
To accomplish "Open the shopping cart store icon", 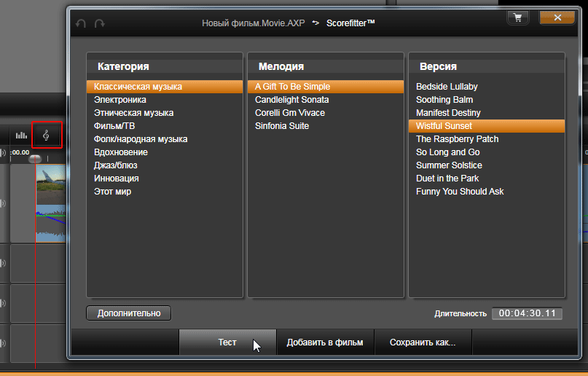I will pos(518,17).
